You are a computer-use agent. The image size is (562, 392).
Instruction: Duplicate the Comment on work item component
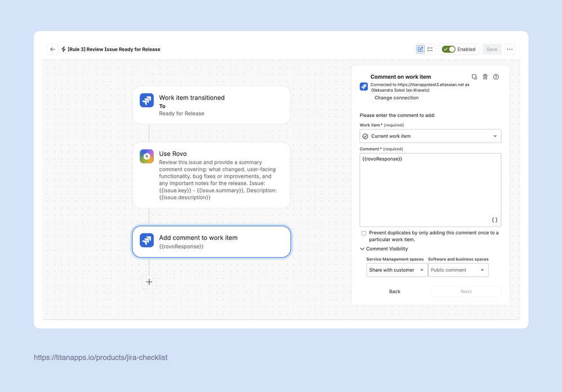(474, 76)
